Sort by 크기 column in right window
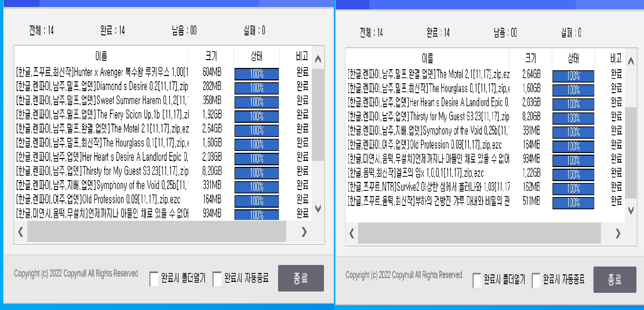Image resolution: width=644 pixels, height=310 pixels. tap(531, 58)
